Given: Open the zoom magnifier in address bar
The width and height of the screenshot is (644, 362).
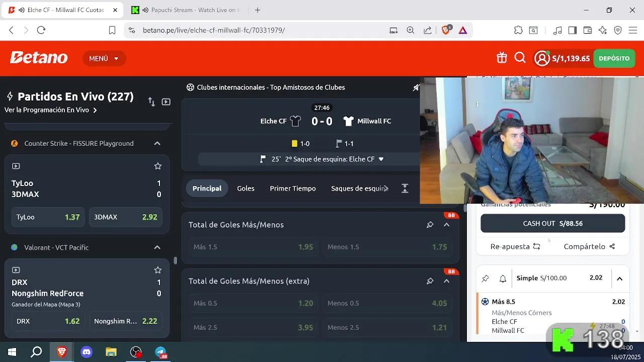Looking at the screenshot, I should click(x=411, y=30).
